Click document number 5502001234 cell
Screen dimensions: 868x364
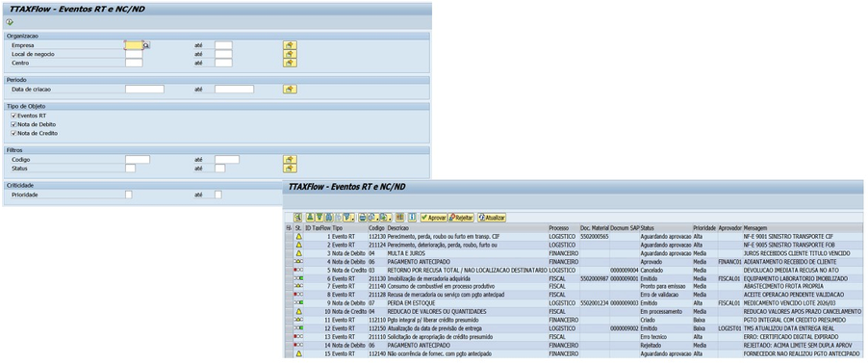(x=595, y=303)
